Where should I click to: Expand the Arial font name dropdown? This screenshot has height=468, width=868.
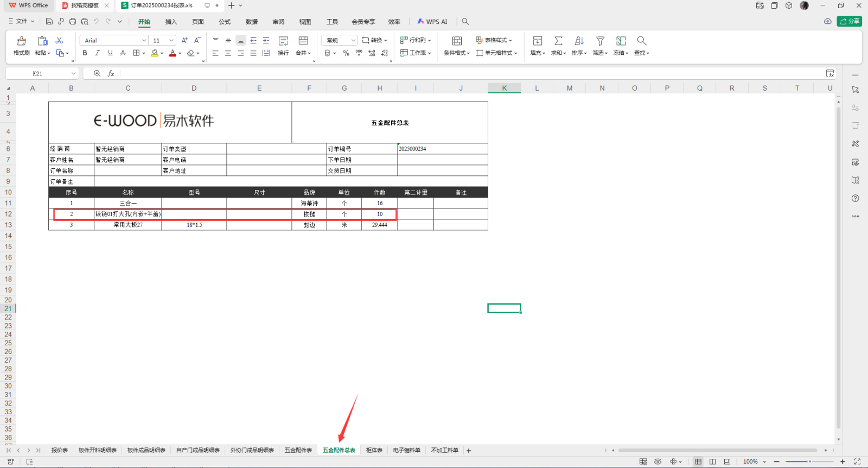(x=144, y=41)
